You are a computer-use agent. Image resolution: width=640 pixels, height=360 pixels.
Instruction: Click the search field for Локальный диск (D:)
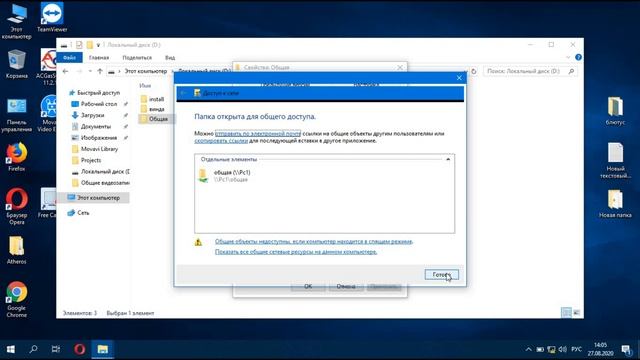pyautogui.click(x=531, y=71)
